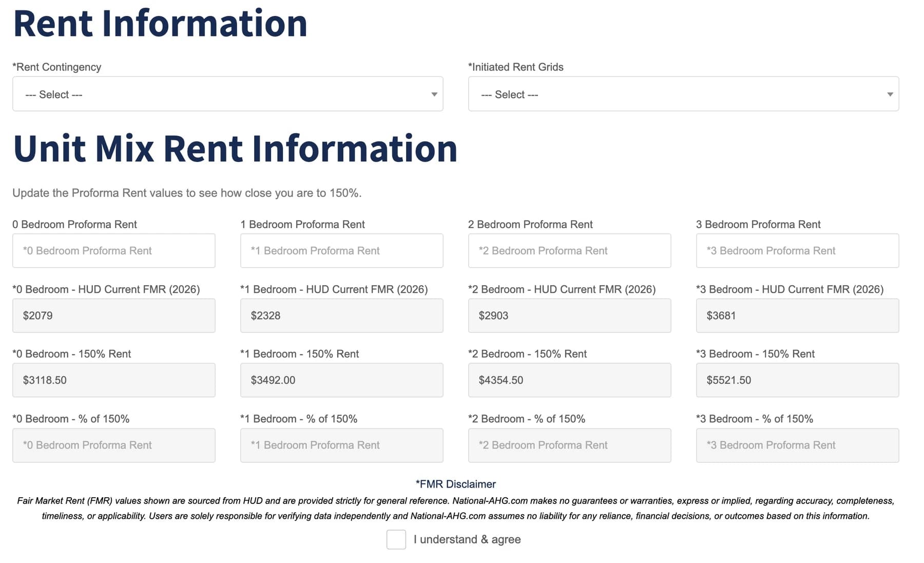The image size is (924, 563).
Task: Click the '*3 Bedroom - 150% Rent' label
Action: 755,354
